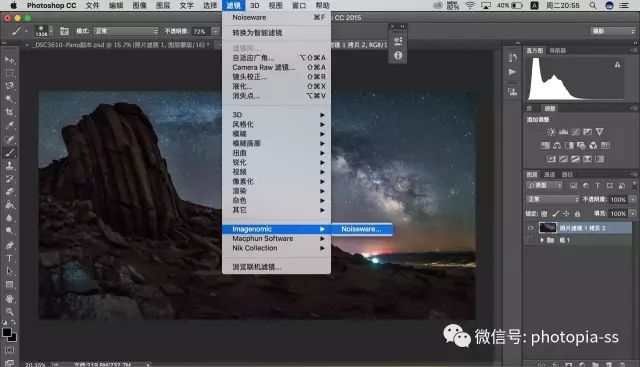Select the Paint Bucket tool
Image resolution: width=640 pixels, height=367 pixels.
[9, 205]
